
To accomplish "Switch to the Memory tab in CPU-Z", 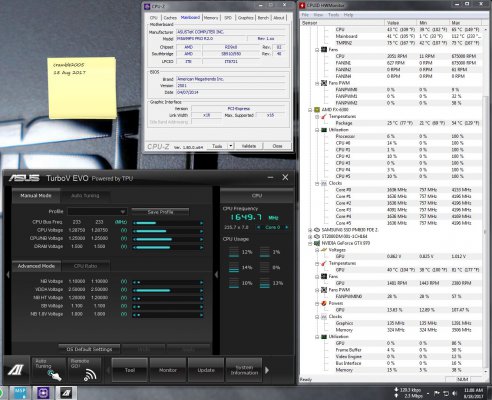I will pos(211,18).
